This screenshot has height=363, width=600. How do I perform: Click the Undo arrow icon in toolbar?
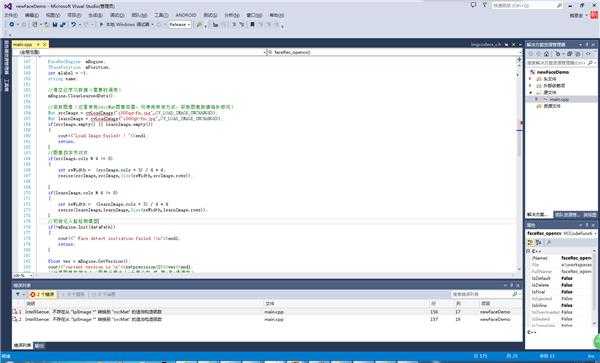click(x=73, y=24)
